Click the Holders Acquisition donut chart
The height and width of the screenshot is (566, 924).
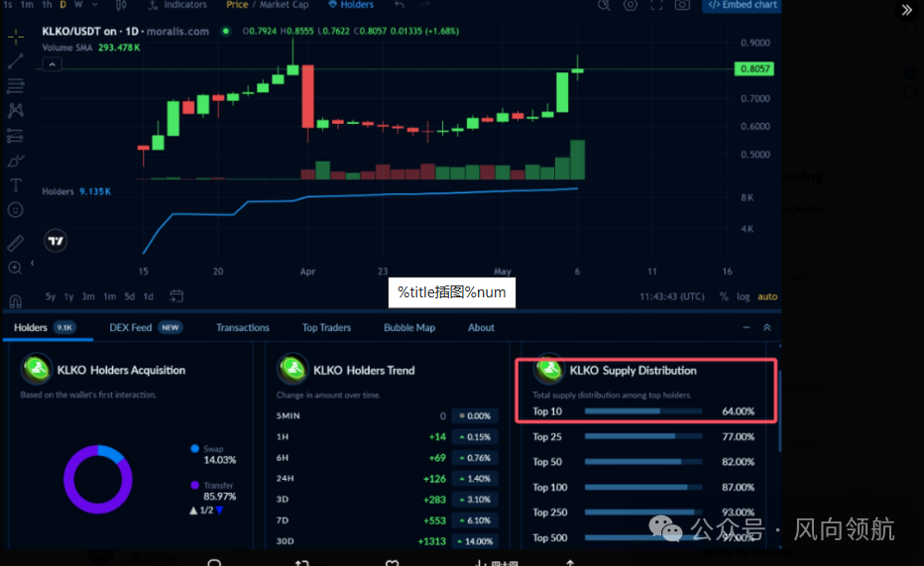click(x=98, y=479)
